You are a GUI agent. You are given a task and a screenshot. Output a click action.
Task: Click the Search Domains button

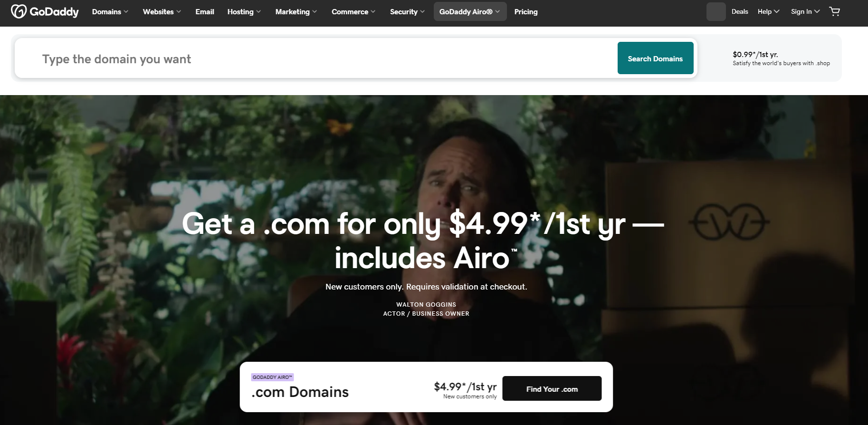655,58
